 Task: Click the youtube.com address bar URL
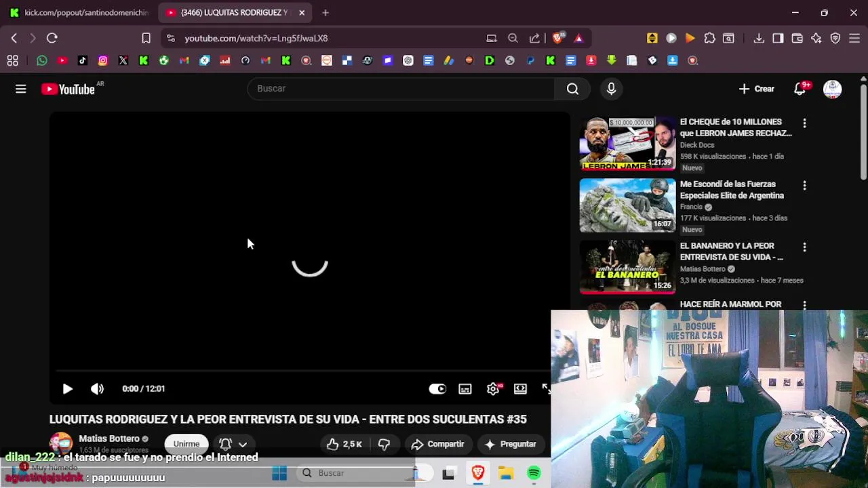[x=256, y=39]
